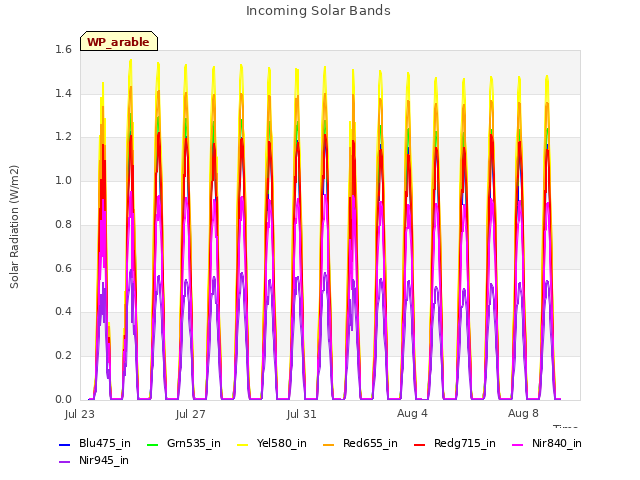Click the Jul 27 x-axis label
Viewport: 640px width, 480px height.
click(x=191, y=414)
